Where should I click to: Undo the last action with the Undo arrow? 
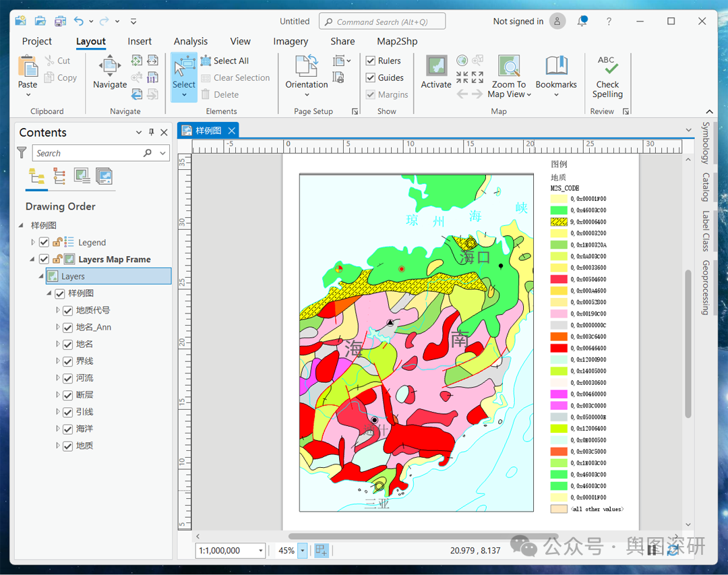tap(79, 21)
